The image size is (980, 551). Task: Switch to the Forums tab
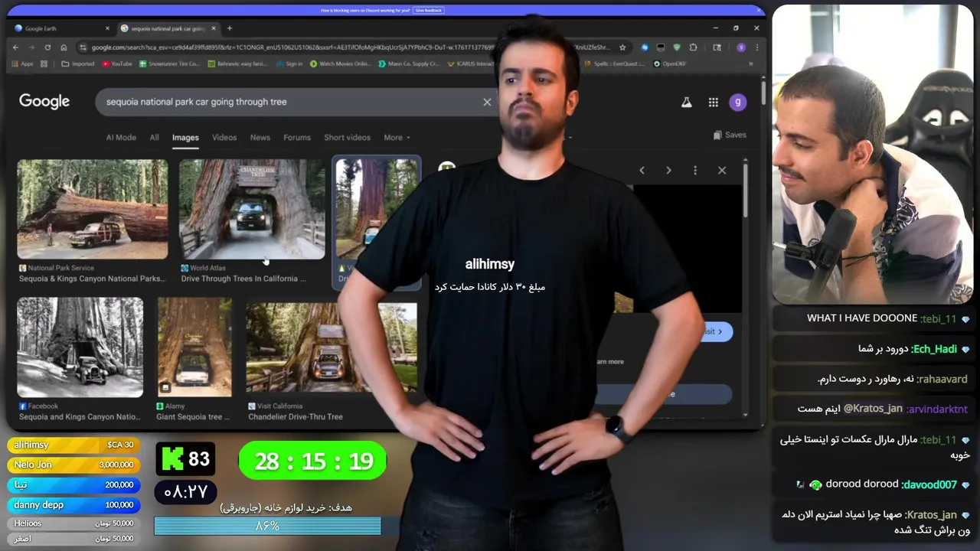[297, 138]
